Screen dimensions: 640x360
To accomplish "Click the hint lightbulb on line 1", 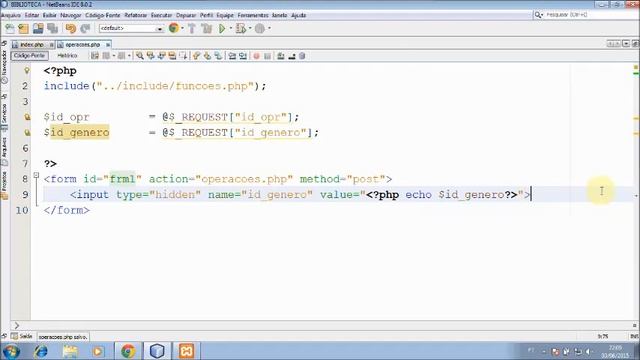I will 27,71.
